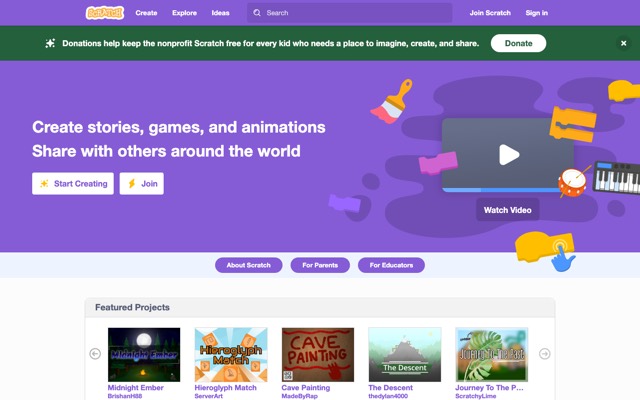The height and width of the screenshot is (400, 640).
Task: Open author ScratchyLime's profile link
Action: tap(476, 396)
